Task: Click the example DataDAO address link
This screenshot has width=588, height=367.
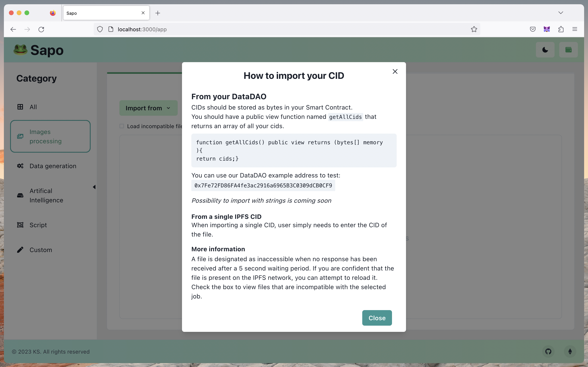Action: pyautogui.click(x=263, y=185)
